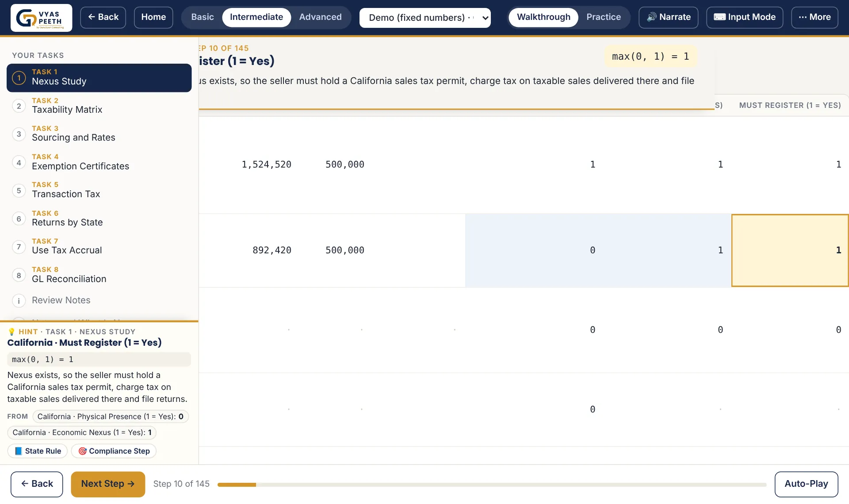Open Transaction Tax task

pyautogui.click(x=99, y=191)
